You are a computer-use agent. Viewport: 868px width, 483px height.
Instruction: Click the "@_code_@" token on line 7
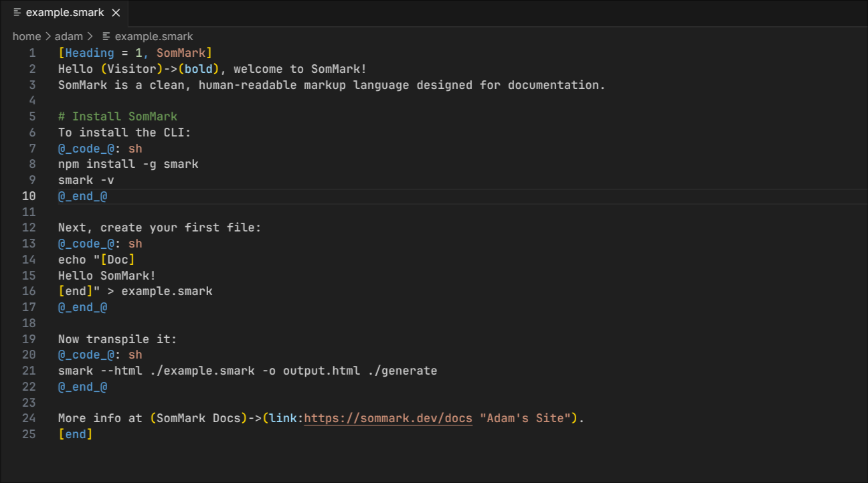pyautogui.click(x=85, y=148)
